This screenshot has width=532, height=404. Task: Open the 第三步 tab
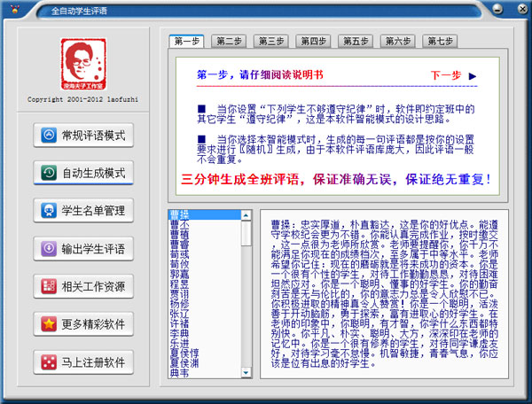point(271,41)
